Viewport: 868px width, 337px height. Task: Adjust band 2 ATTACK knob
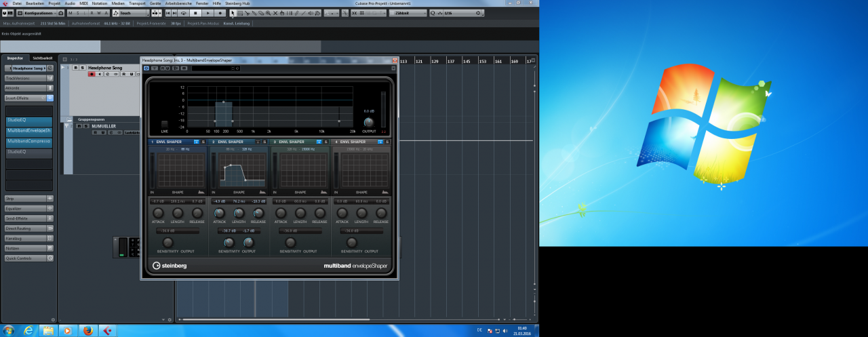pos(220,213)
